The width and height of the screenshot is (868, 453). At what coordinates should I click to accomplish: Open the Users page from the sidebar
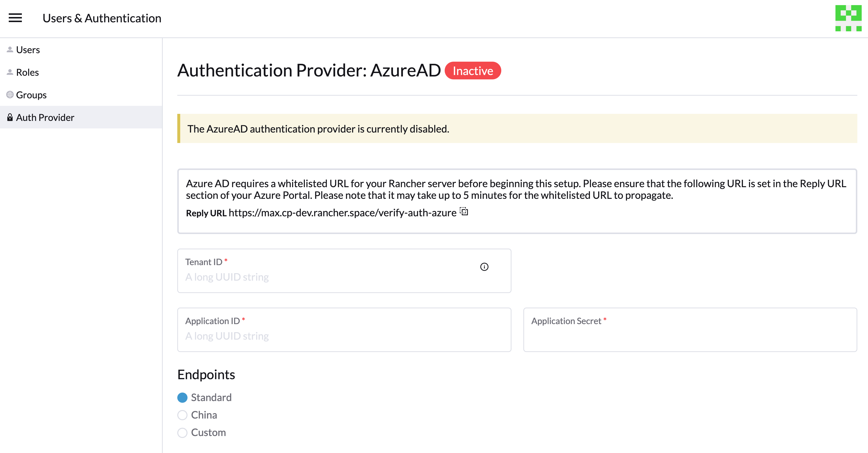(28, 49)
